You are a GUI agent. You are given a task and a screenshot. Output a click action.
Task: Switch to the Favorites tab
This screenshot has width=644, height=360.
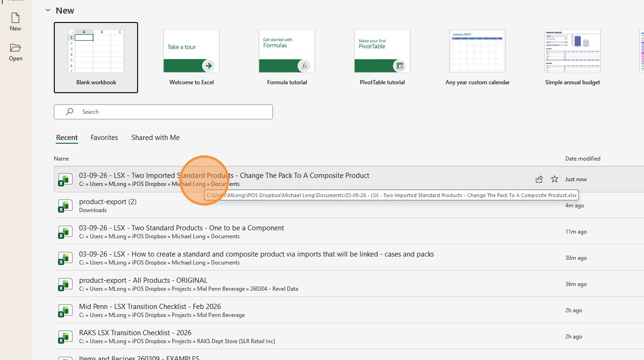point(104,138)
